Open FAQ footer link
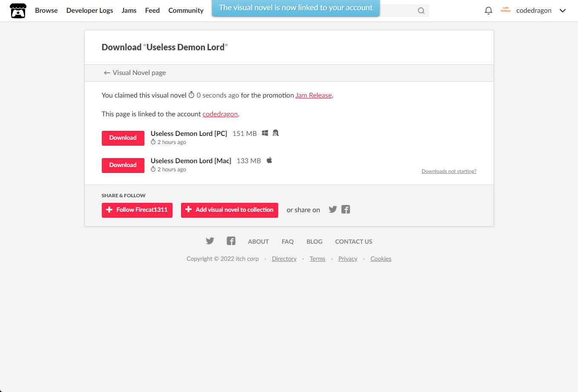 click(288, 242)
